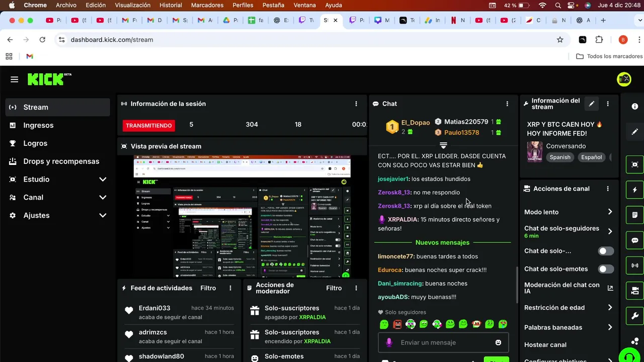Click the info icon in right sidebar
This screenshot has height=362, width=644.
coord(635,107)
